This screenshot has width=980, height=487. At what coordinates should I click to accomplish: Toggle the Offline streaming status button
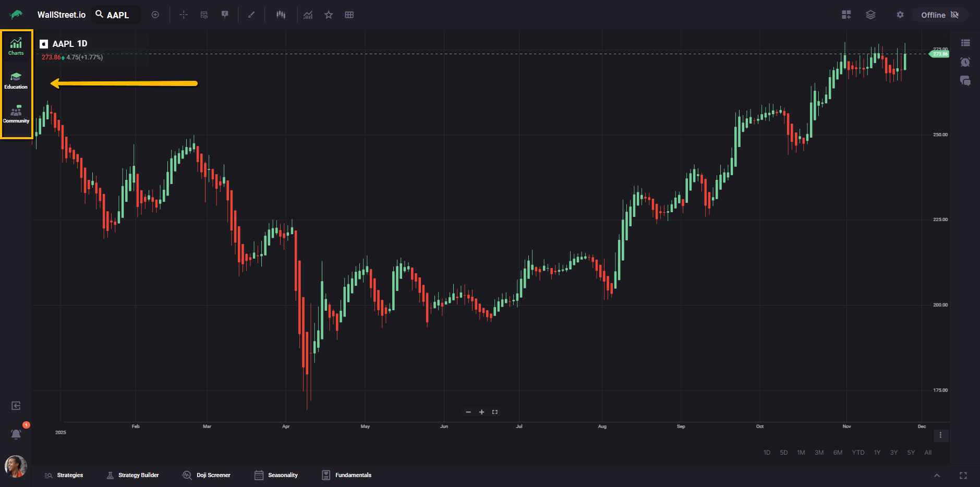pos(939,15)
